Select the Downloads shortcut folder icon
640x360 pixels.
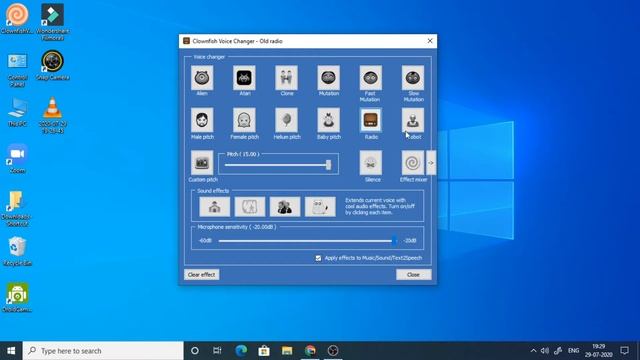[17, 208]
